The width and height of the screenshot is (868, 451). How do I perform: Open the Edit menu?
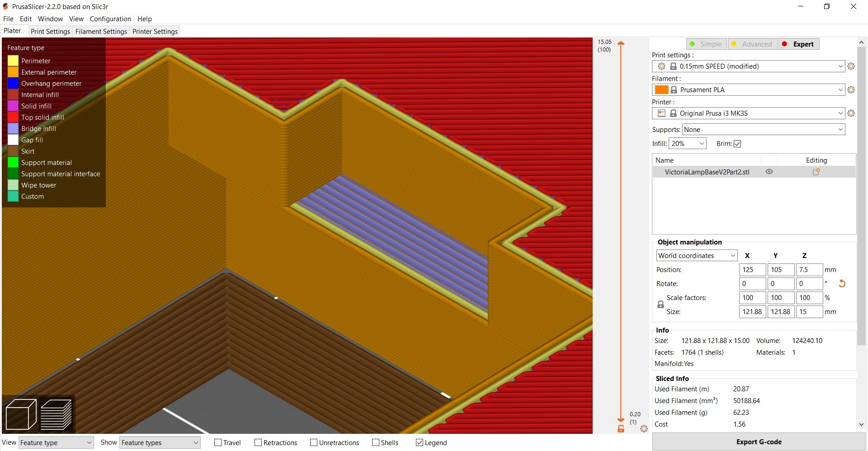(26, 19)
